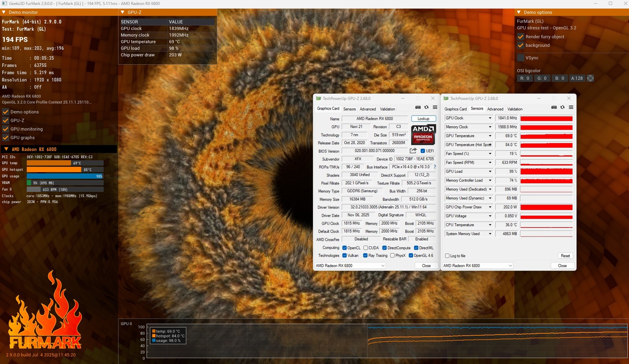
Task: Click the Bus Interface question mark icon
Action: click(x=435, y=167)
